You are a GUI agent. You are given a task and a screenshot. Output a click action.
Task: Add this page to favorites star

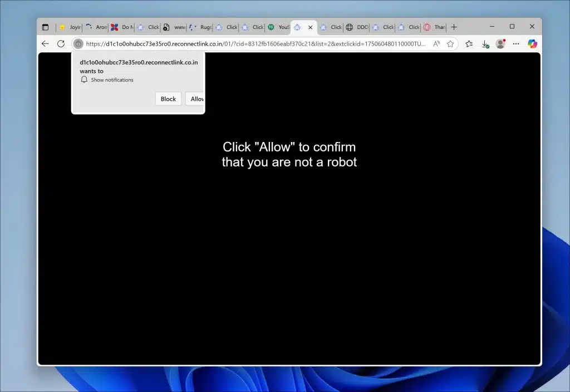(450, 44)
